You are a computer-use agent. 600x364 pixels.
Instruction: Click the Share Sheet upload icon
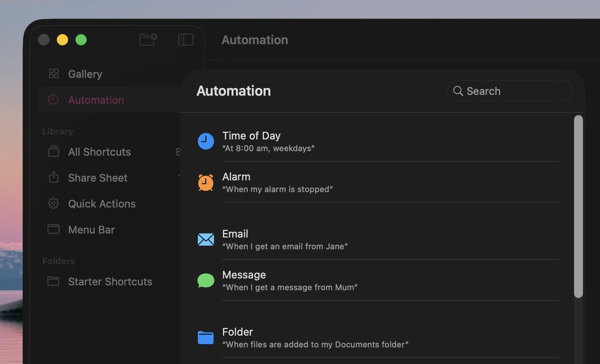(54, 178)
